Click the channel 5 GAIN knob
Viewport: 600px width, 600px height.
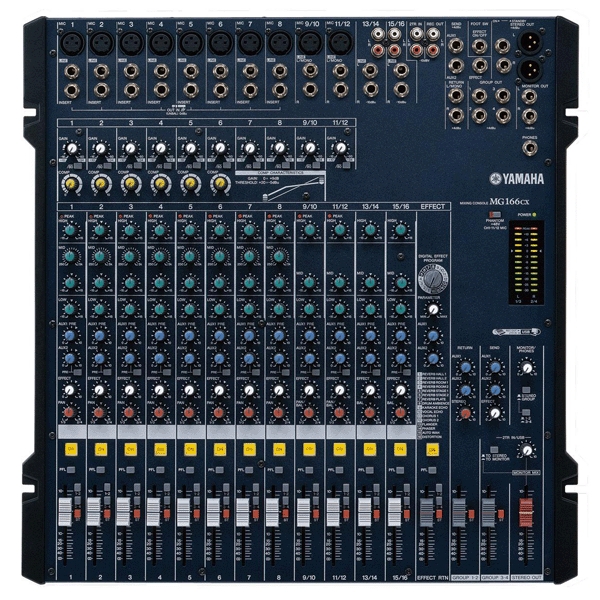190,148
